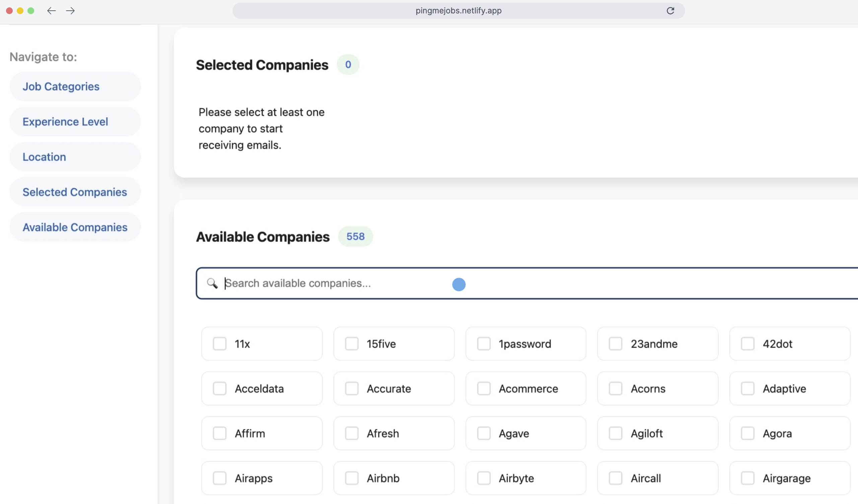Select the Adaptive checkbox

[x=748, y=388]
